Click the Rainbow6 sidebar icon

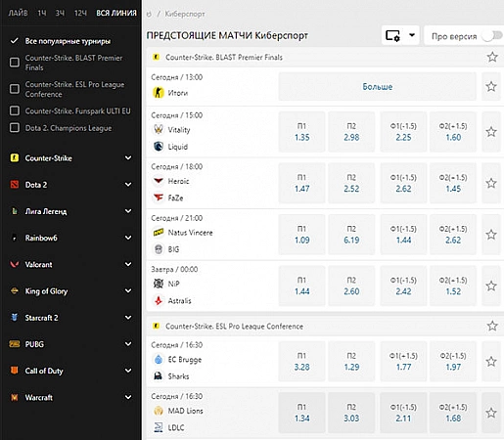(15, 238)
